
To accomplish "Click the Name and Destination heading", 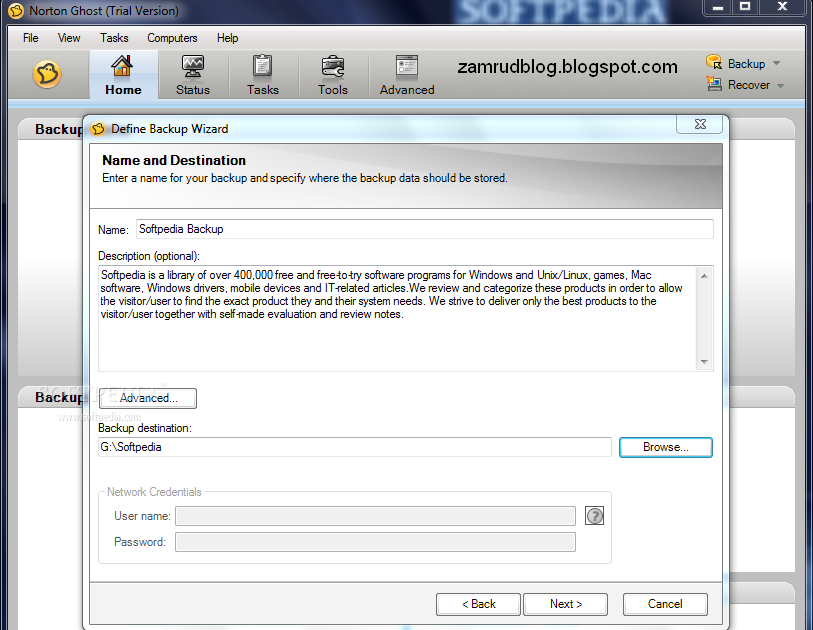I will tap(174, 160).
